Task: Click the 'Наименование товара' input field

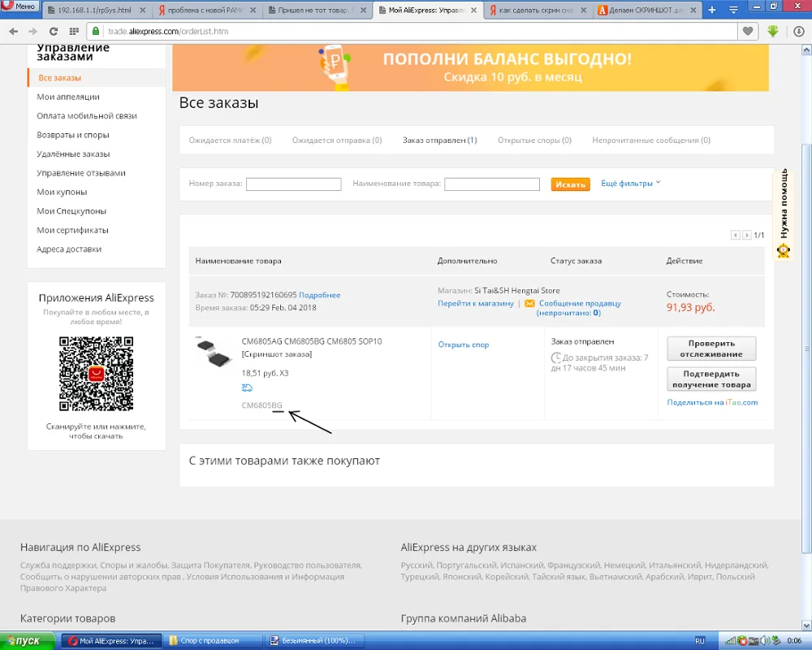Action: pyautogui.click(x=492, y=184)
